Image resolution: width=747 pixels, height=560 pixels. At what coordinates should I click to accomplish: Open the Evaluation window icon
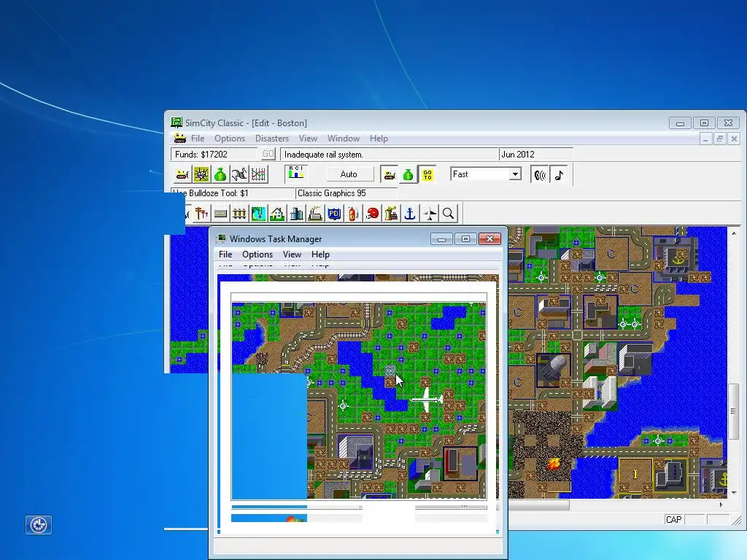pyautogui.click(x=239, y=174)
